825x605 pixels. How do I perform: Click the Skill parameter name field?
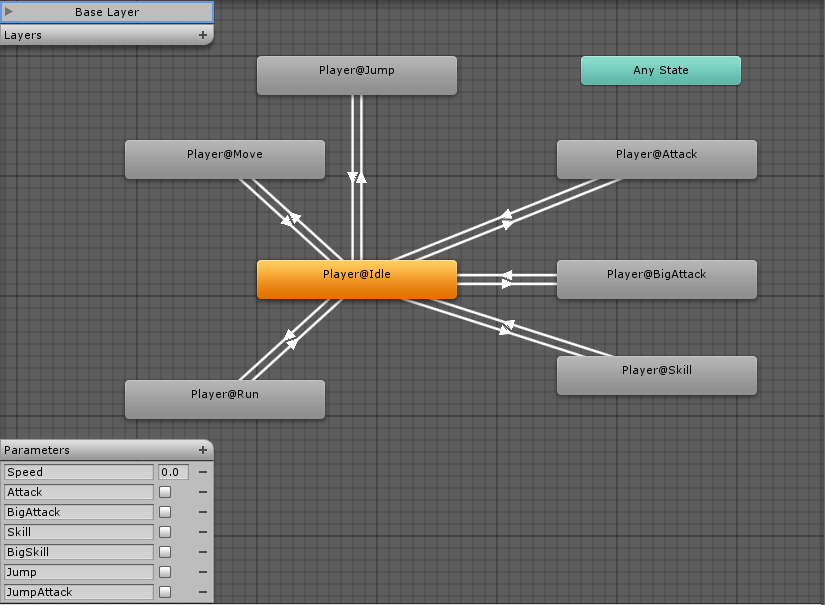click(x=79, y=532)
